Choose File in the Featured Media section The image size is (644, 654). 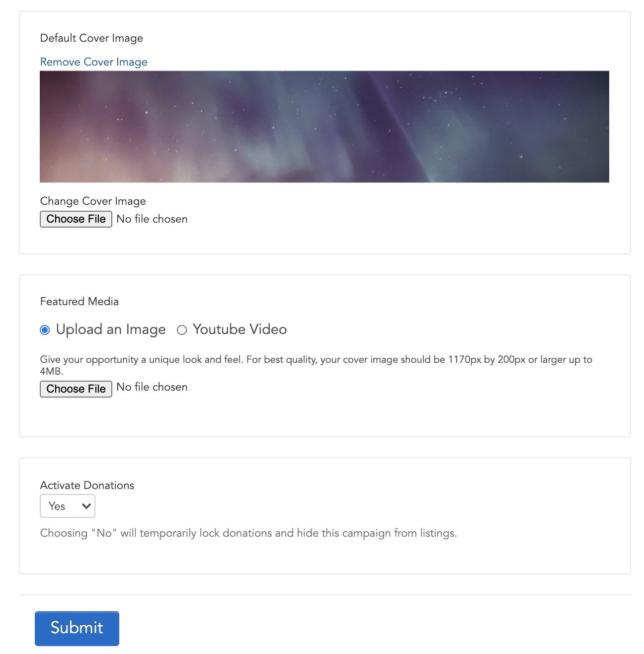tap(76, 389)
